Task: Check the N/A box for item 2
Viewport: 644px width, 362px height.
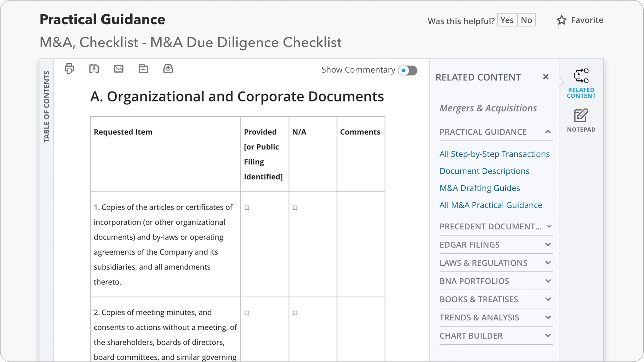Action: pos(295,313)
